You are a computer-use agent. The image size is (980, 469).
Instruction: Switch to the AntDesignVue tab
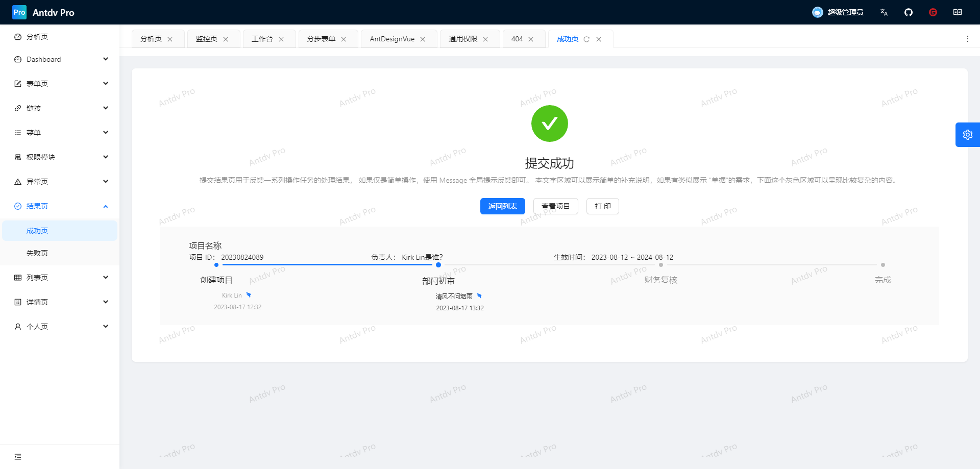[392, 39]
